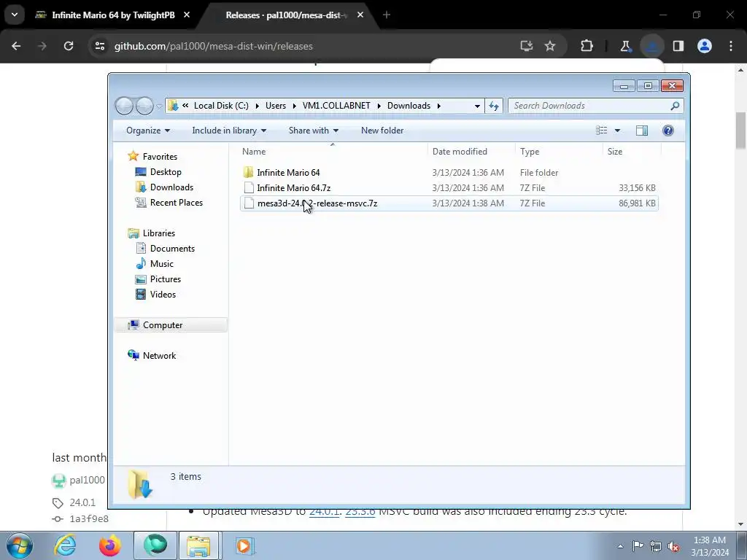Expand arrow after Downloads in breadcrumb
The height and width of the screenshot is (560, 747).
(x=438, y=106)
